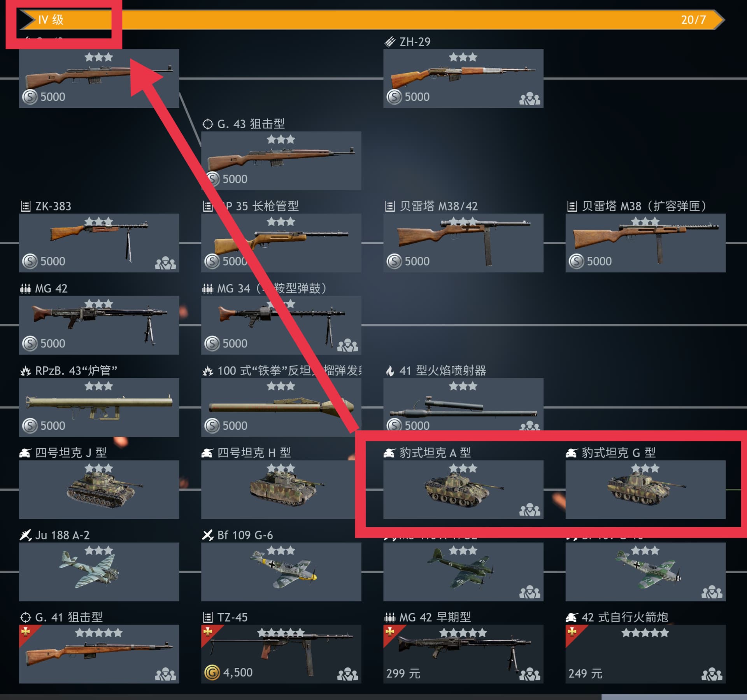Select the MG 42 machine gun card

[x=99, y=325]
